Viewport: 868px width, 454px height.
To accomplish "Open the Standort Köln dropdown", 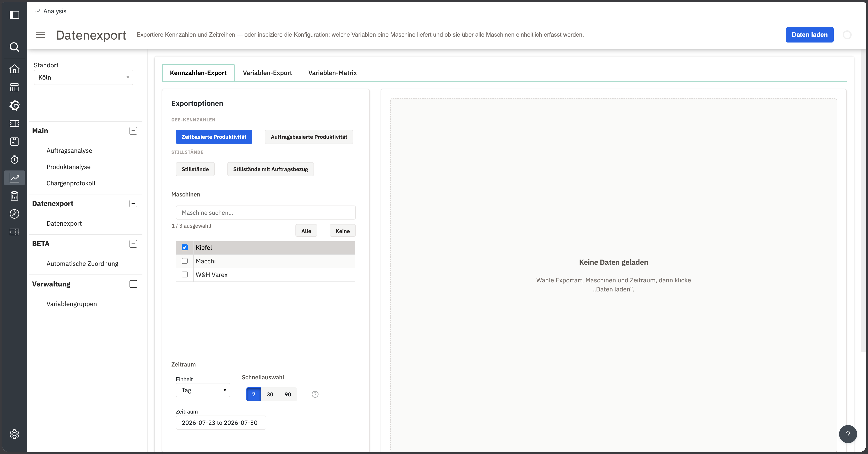I will coord(84,77).
